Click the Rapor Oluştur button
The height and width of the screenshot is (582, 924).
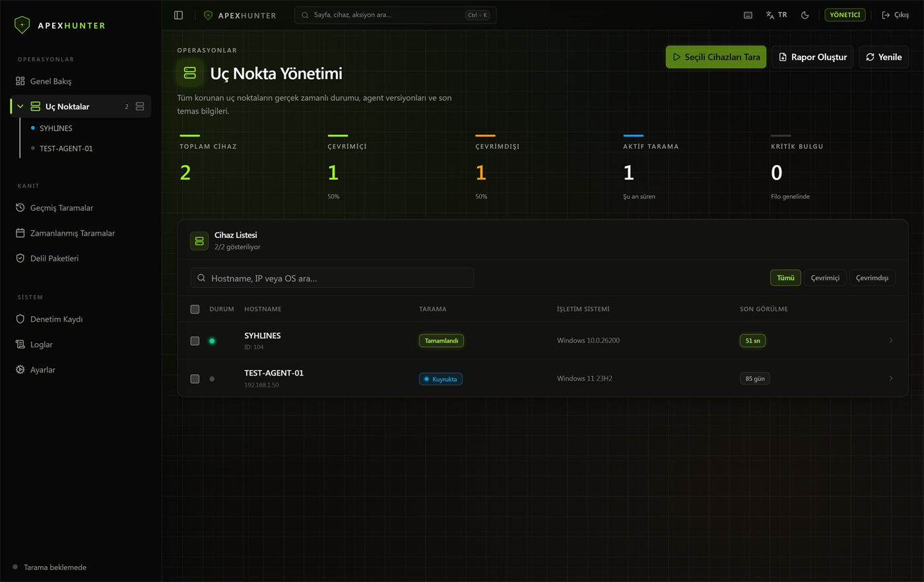point(812,57)
